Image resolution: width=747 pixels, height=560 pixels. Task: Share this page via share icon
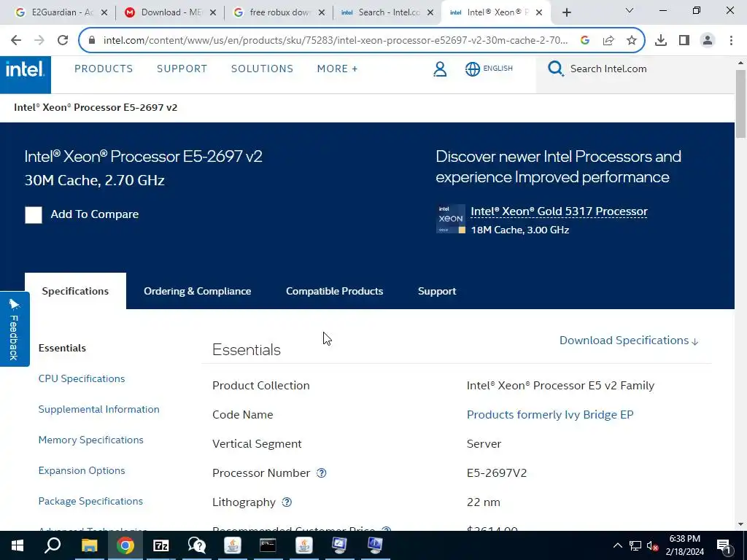pyautogui.click(x=608, y=41)
